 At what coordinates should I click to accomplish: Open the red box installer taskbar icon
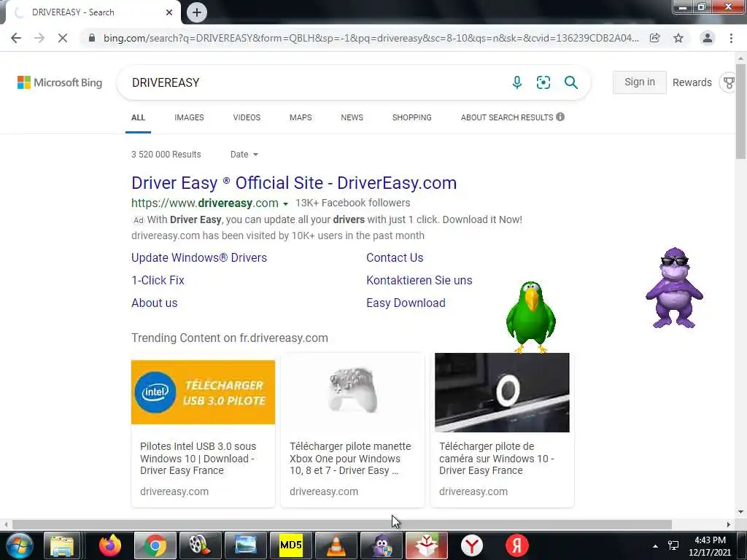click(x=426, y=545)
